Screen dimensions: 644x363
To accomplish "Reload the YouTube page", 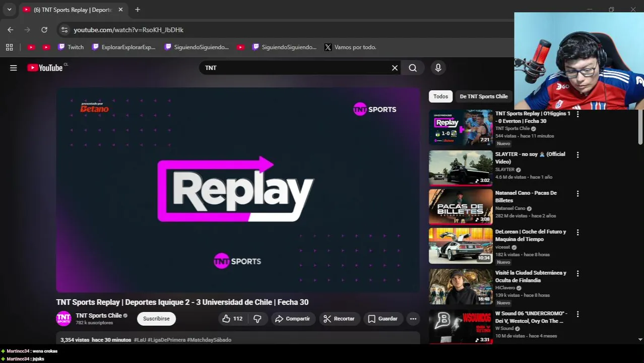I will (44, 30).
